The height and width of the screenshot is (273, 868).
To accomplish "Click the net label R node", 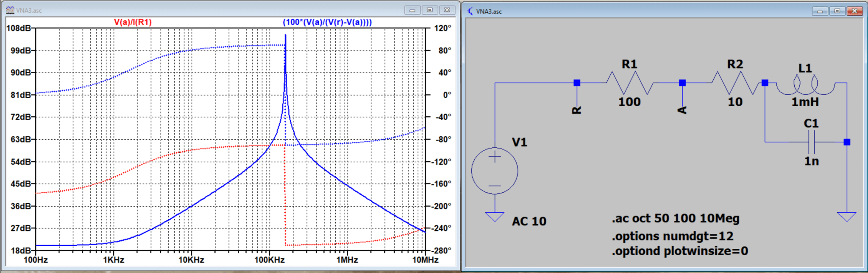I will point(577,110).
